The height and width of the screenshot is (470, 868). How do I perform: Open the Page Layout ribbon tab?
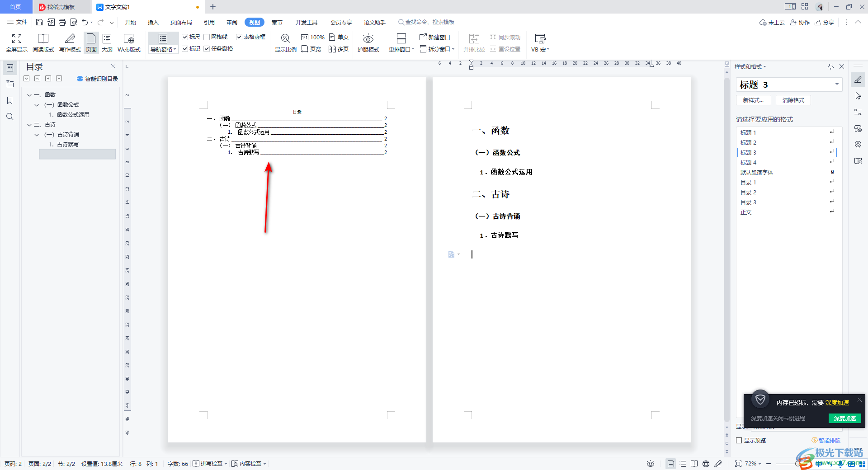click(x=181, y=22)
